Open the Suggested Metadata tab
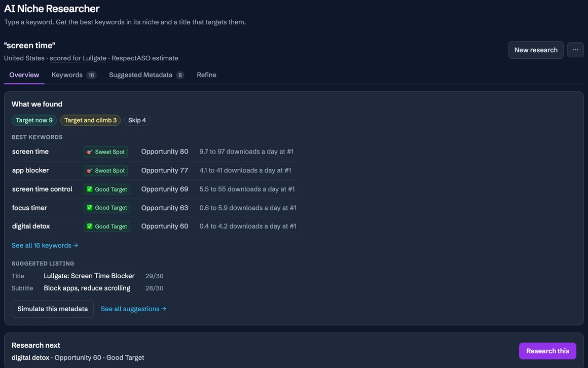The height and width of the screenshot is (368, 588). coord(146,75)
